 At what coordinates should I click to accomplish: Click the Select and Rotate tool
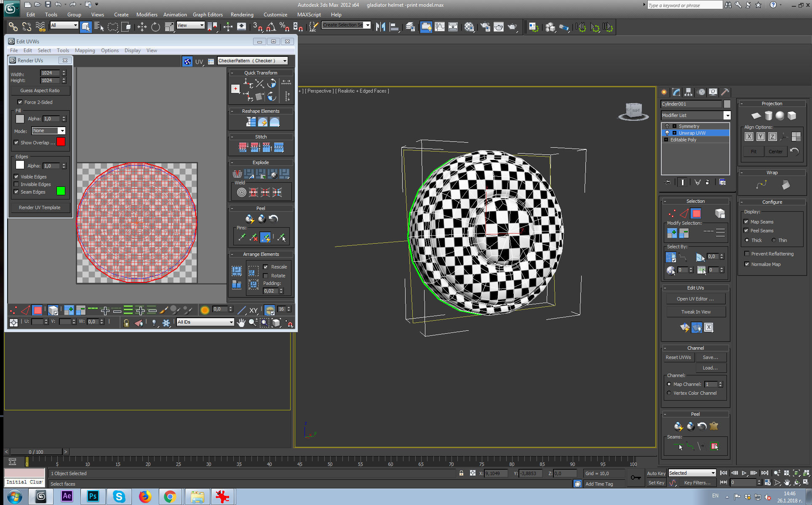pyautogui.click(x=155, y=27)
